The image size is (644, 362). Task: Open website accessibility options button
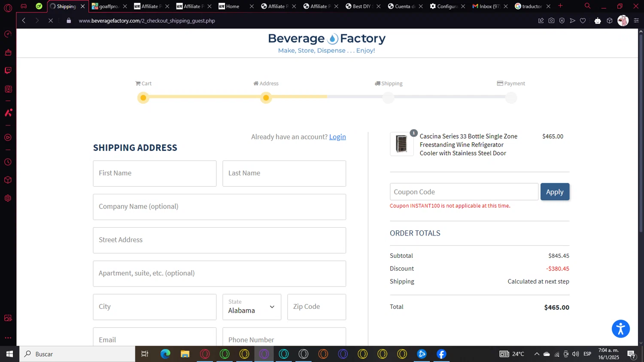tap(620, 329)
